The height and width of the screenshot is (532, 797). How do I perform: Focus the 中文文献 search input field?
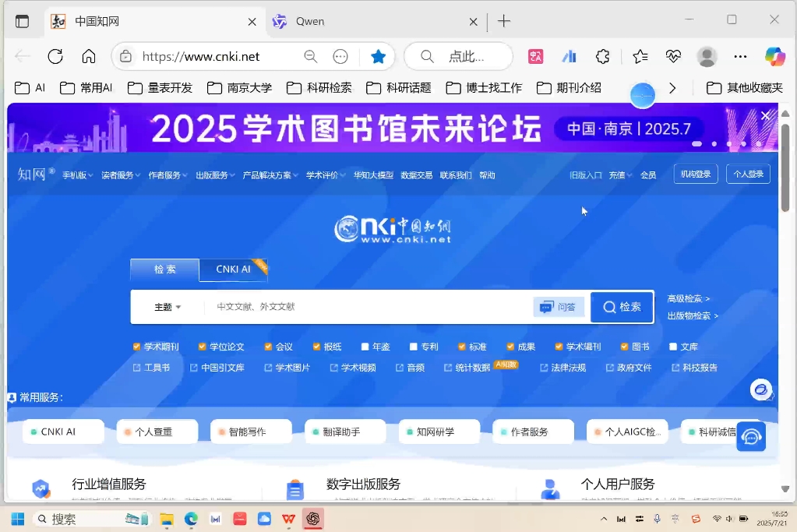pyautogui.click(x=367, y=307)
